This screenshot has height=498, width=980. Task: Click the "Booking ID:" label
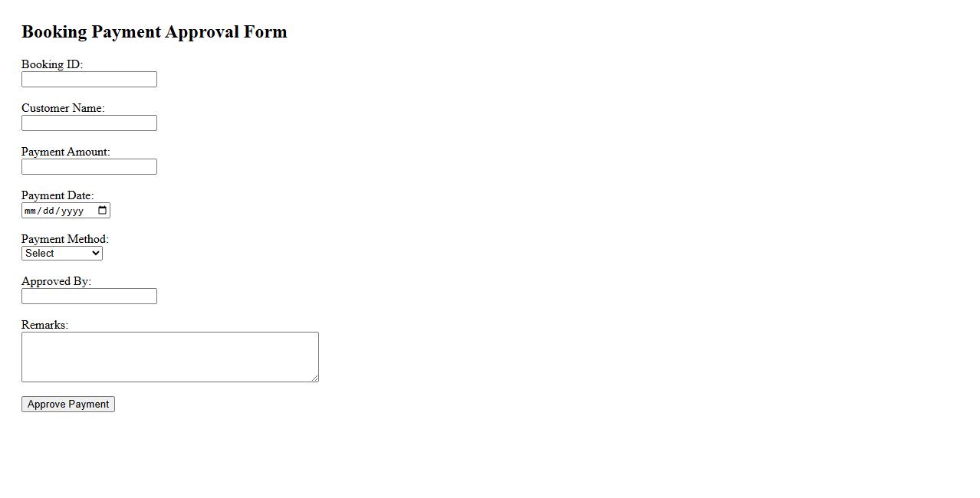[x=52, y=64]
